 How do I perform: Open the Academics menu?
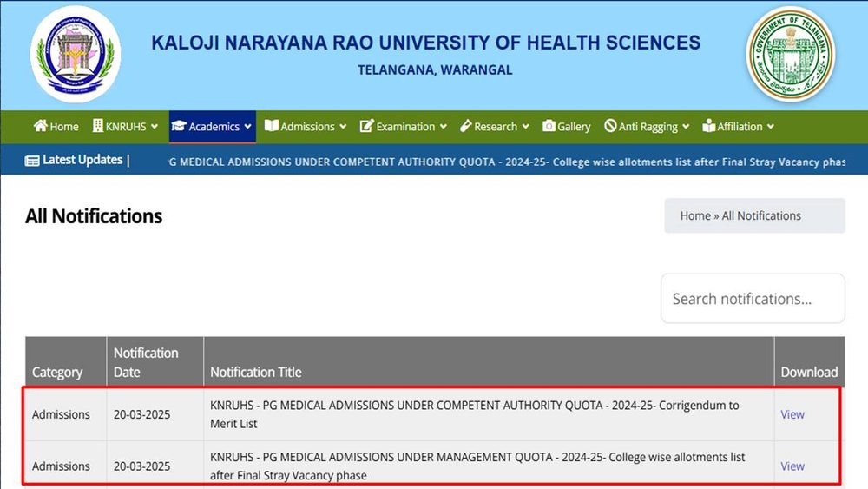pos(214,127)
